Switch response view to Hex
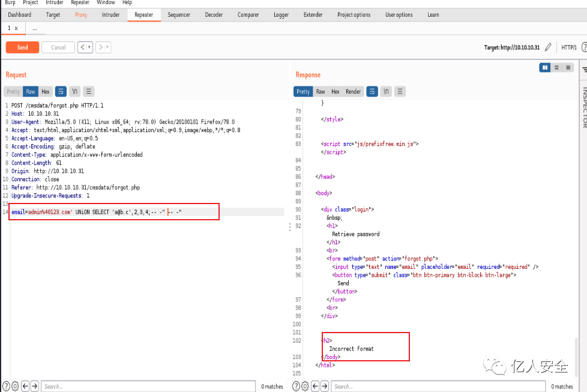The width and height of the screenshot is (587, 392). coord(335,92)
